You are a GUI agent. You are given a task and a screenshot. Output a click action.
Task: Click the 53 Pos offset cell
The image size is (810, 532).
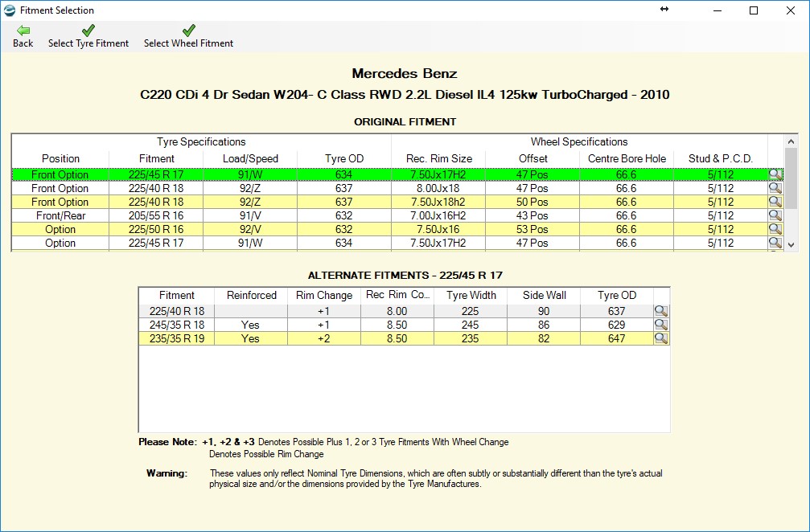tap(532, 229)
